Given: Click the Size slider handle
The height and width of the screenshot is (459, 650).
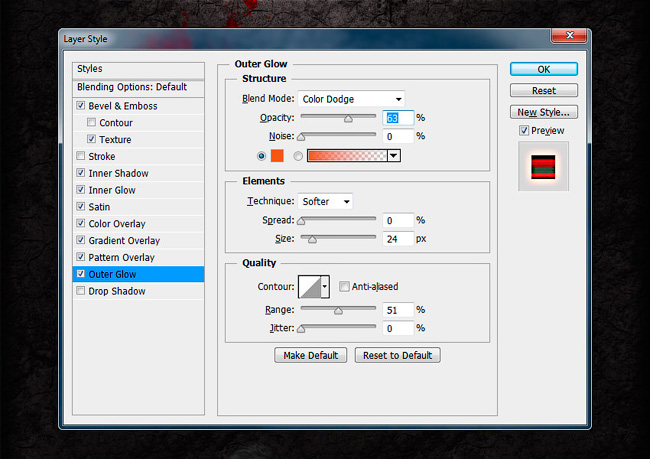Looking at the screenshot, I should [312, 239].
